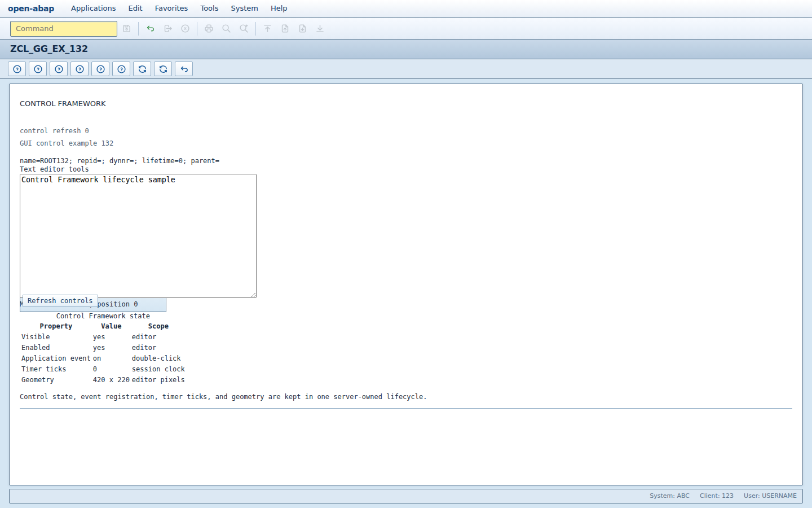Focus the yellow Command input field
Viewport: 812px width, 508px height.
pyautogui.click(x=64, y=29)
